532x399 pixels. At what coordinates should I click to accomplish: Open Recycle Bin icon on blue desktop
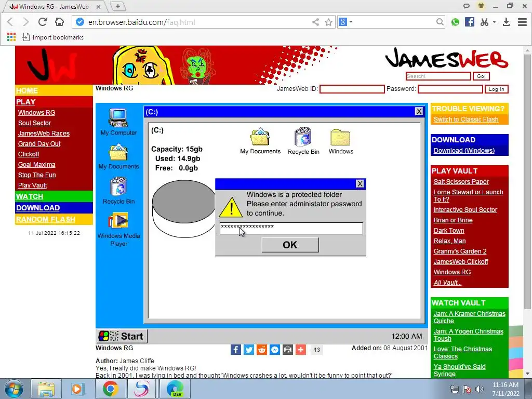coord(118,191)
